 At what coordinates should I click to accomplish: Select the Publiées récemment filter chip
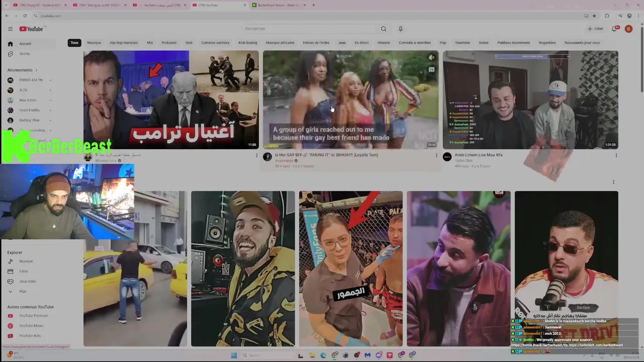pos(513,43)
